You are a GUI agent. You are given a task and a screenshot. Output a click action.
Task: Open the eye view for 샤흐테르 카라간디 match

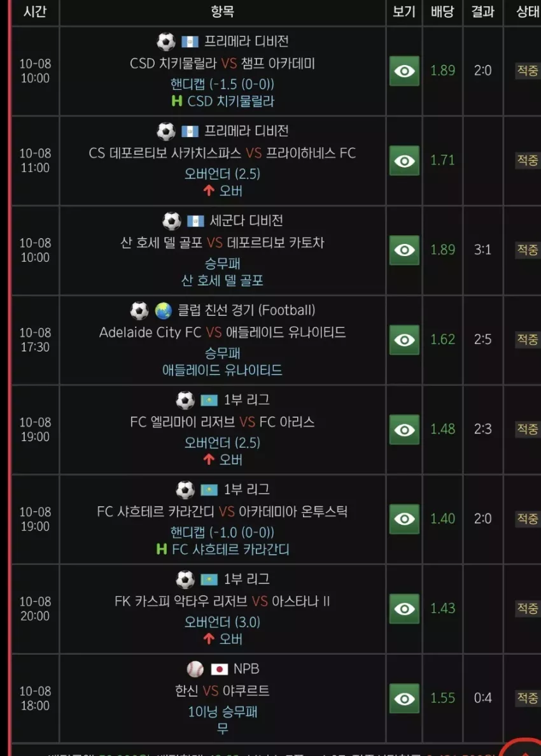[404, 519]
